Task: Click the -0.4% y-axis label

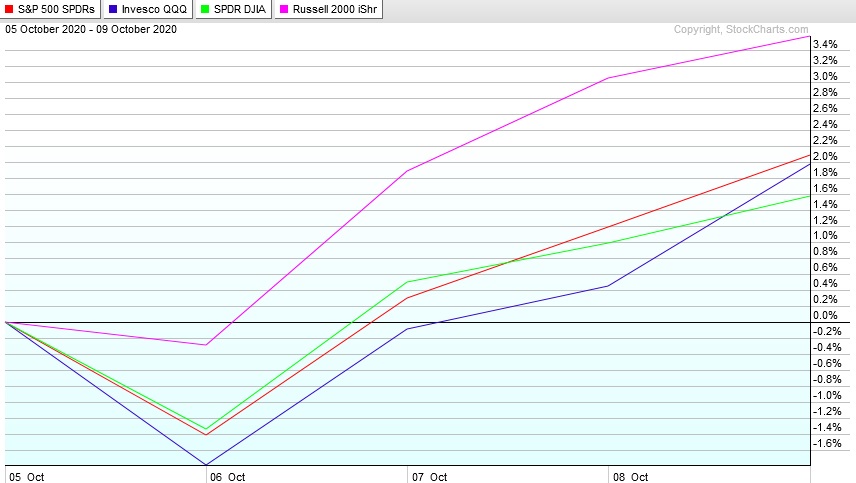Action: 827,347
